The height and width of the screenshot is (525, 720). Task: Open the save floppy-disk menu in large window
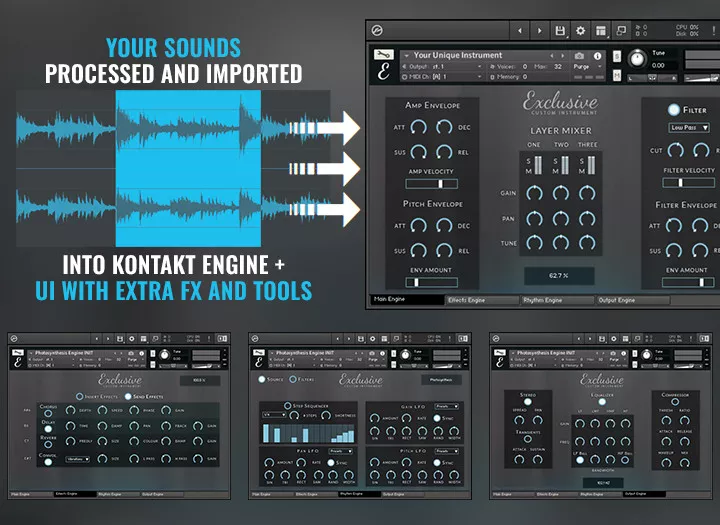click(x=560, y=31)
